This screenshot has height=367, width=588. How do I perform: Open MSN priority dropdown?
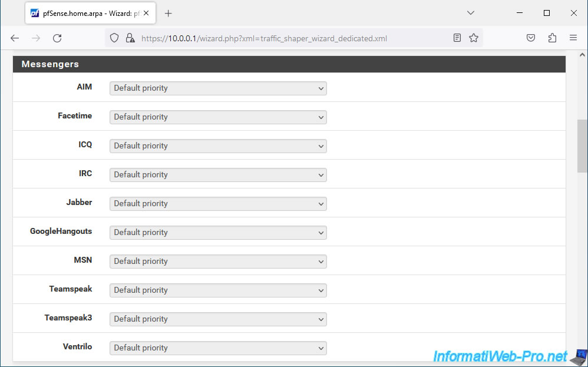coord(218,262)
